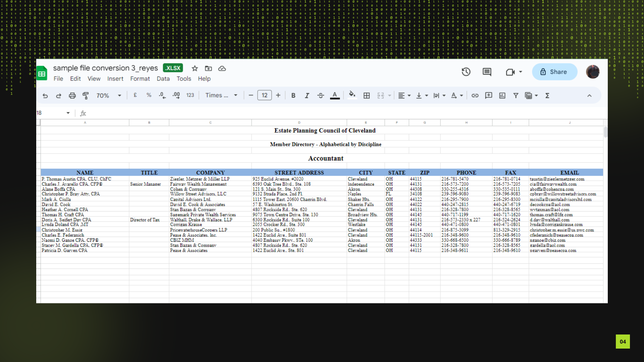
Task: Insert a chart
Action: point(502,96)
